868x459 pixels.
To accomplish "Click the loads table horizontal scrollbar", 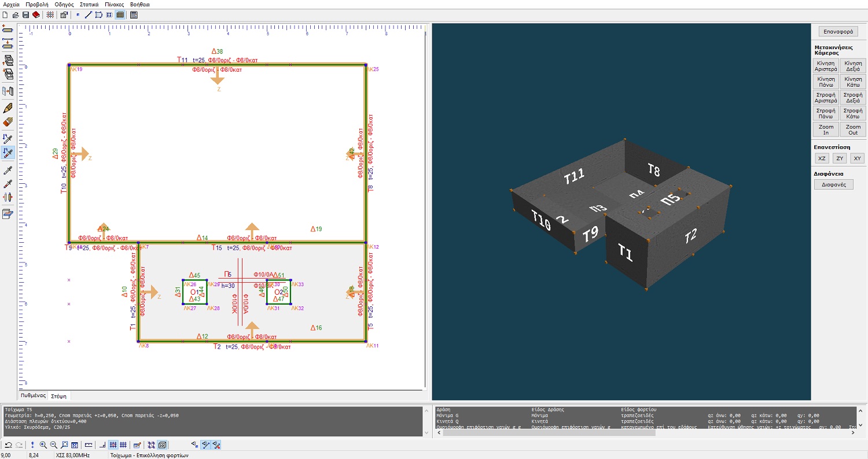I will tap(645, 432).
